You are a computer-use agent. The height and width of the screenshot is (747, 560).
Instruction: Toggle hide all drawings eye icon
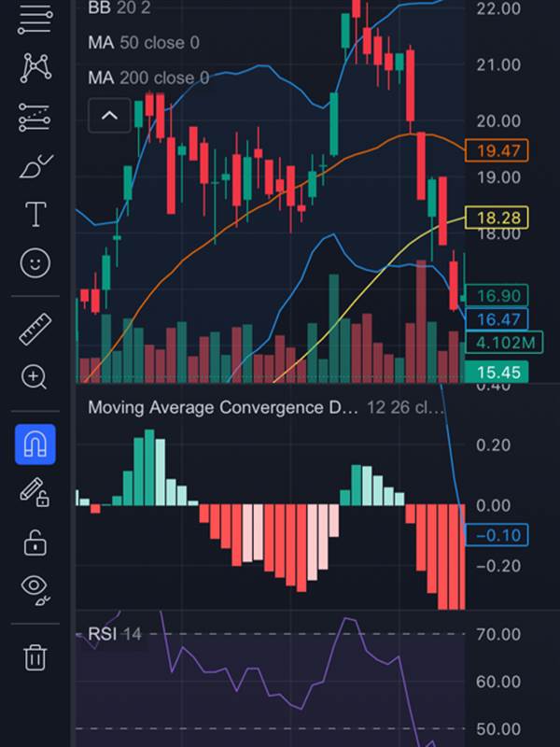click(x=35, y=590)
